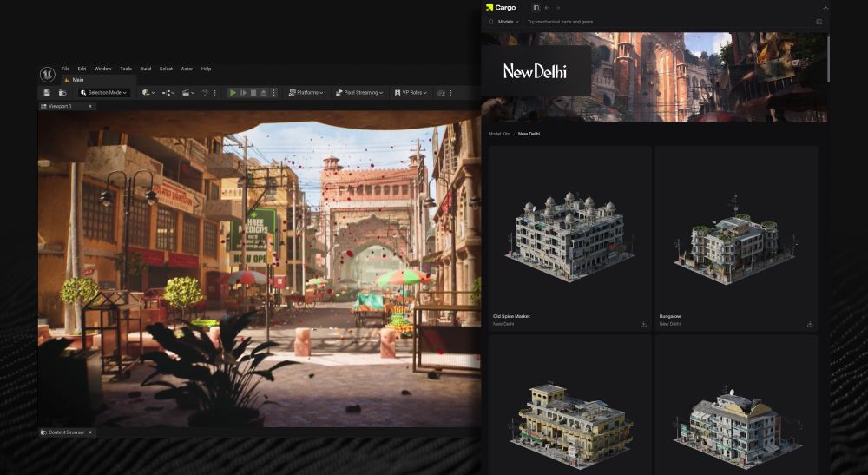Open the content browse folder icon beside save

[62, 92]
